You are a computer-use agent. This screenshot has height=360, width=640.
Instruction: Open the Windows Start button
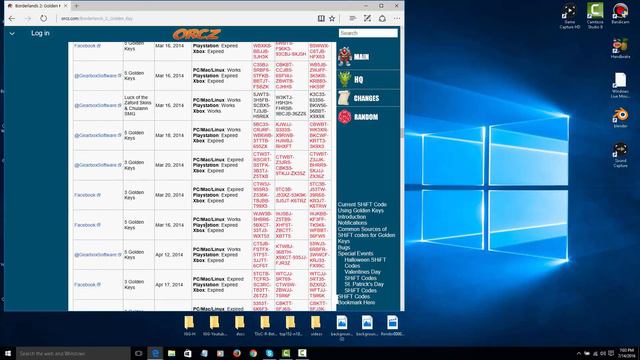click(x=8, y=353)
